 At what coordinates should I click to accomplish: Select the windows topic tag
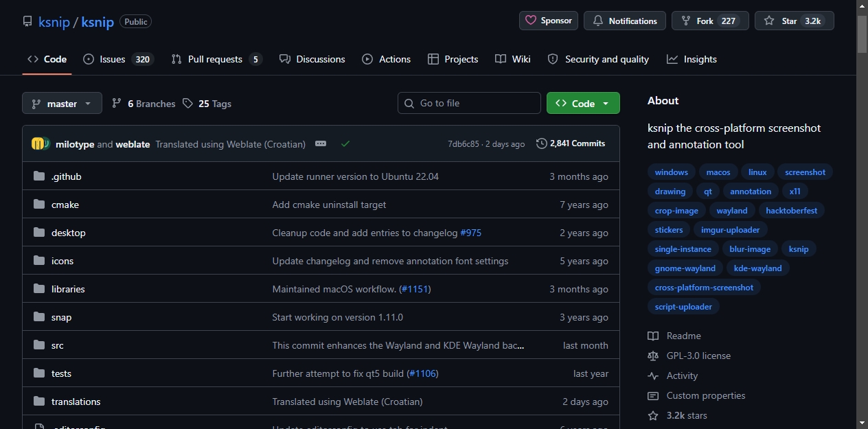coord(672,172)
